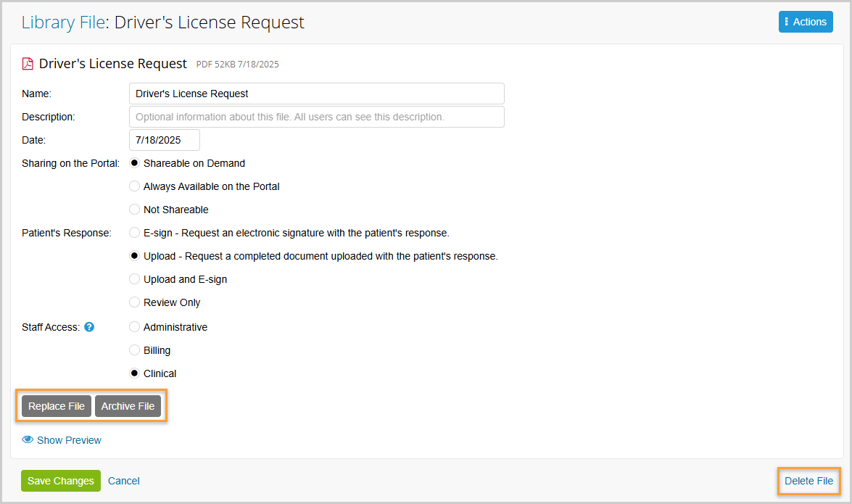Screen dimensions: 852x504
Task: Click into the Name input field
Action: coord(316,94)
